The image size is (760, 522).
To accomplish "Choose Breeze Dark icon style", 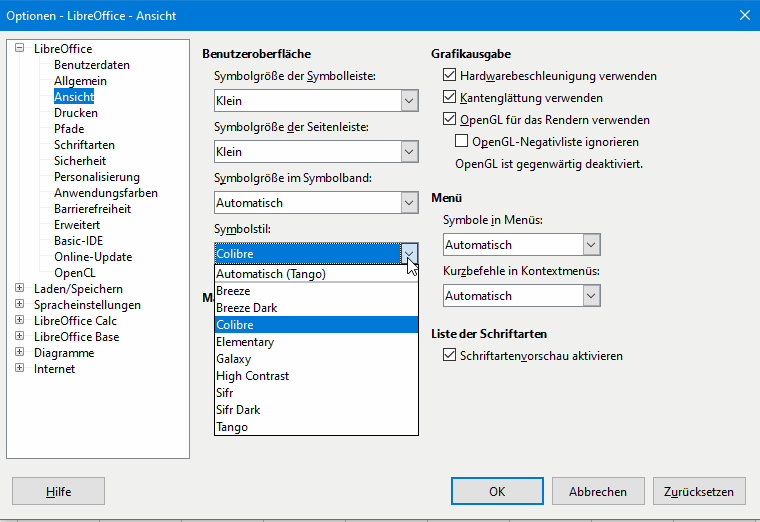I will [316, 308].
